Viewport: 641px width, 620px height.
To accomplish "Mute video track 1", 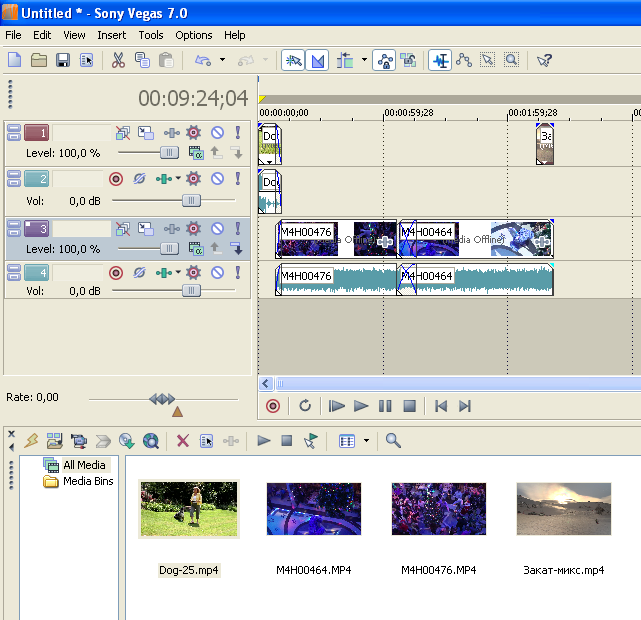I will [217, 133].
